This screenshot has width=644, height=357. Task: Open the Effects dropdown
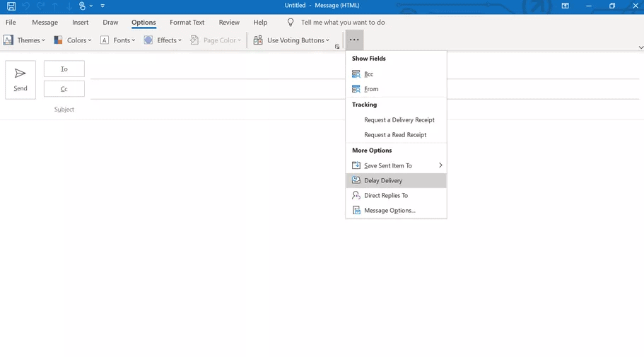(163, 40)
